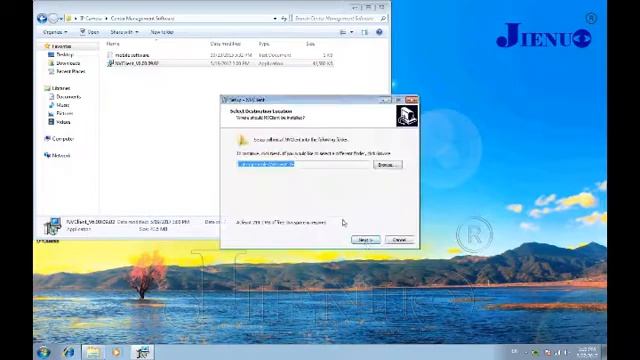The height and width of the screenshot is (360, 640).
Task: Click NVClient icon in details pane
Action: [53, 226]
